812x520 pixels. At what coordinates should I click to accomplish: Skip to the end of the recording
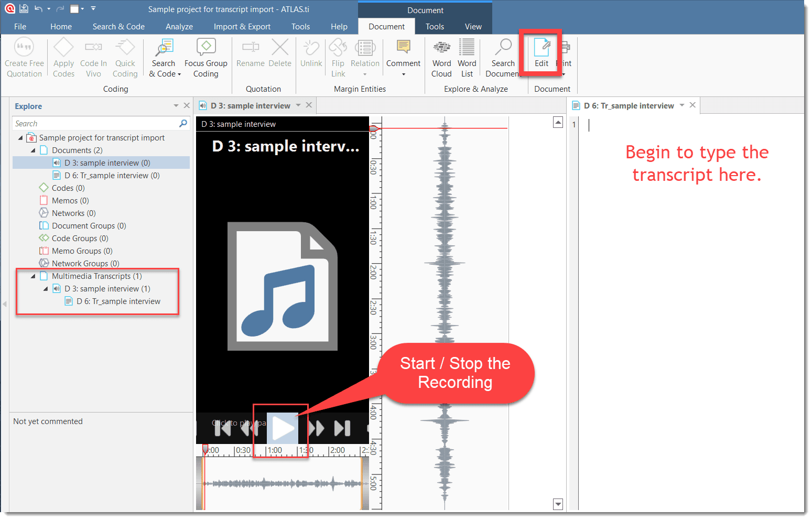(342, 428)
